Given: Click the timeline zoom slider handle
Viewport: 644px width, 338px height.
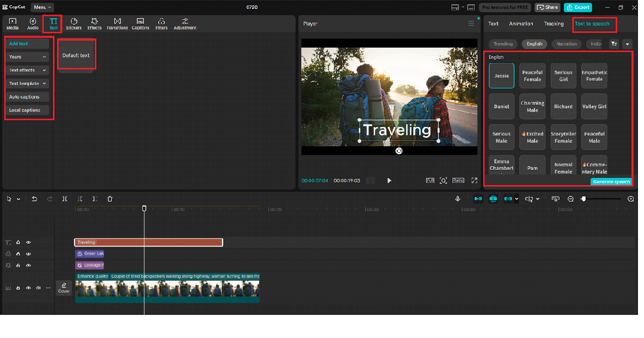Looking at the screenshot, I should click(583, 199).
